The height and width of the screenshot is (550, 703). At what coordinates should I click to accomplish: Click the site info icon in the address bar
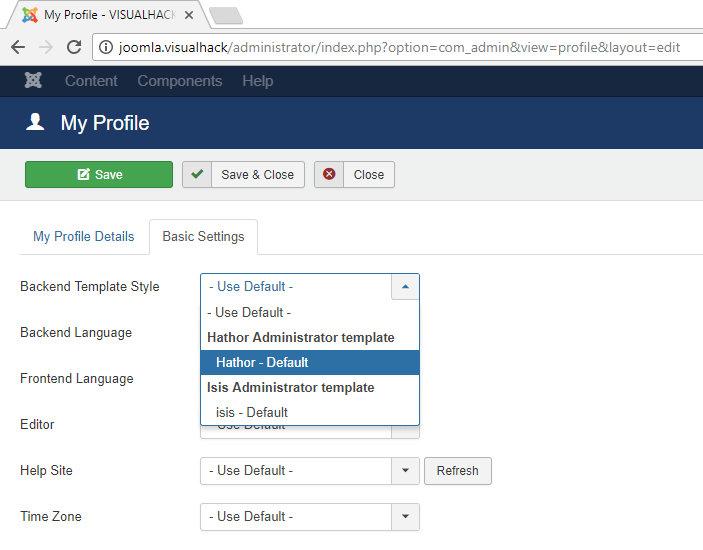pyautogui.click(x=106, y=47)
